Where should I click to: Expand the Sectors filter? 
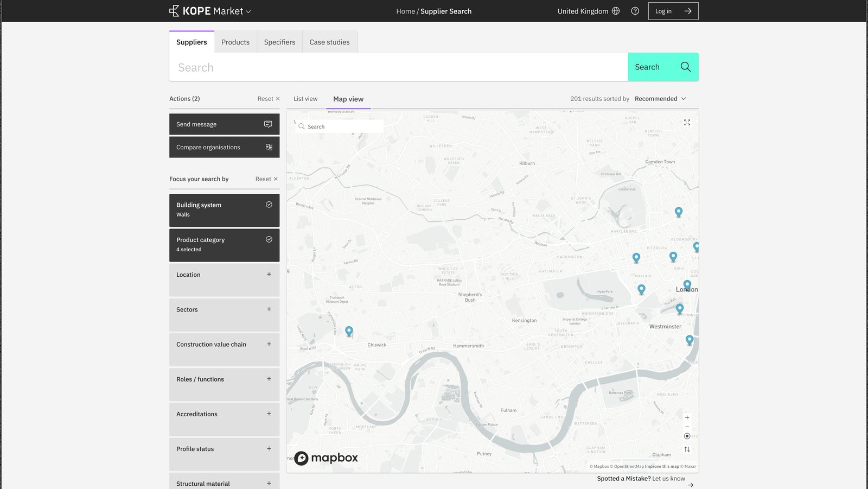[x=224, y=315]
